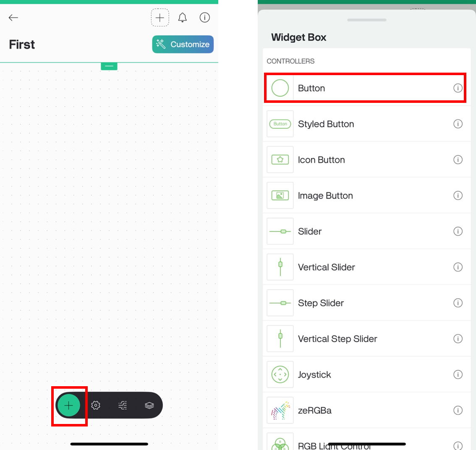Pick the zeRGBa color widget
This screenshot has width=476, height=450.
(367, 411)
